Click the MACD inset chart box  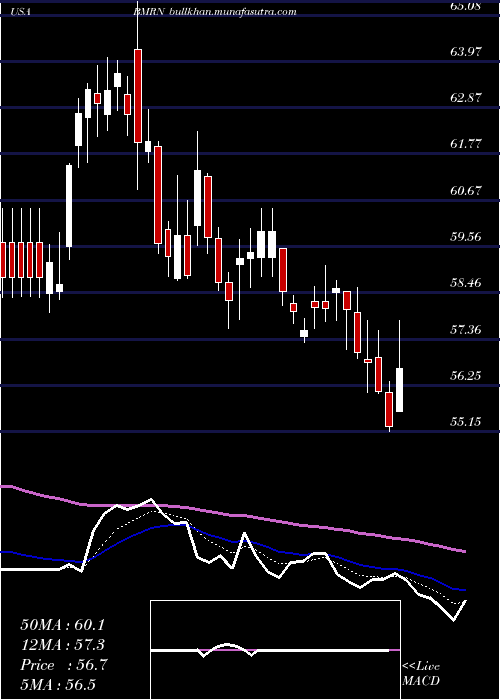tap(275, 650)
